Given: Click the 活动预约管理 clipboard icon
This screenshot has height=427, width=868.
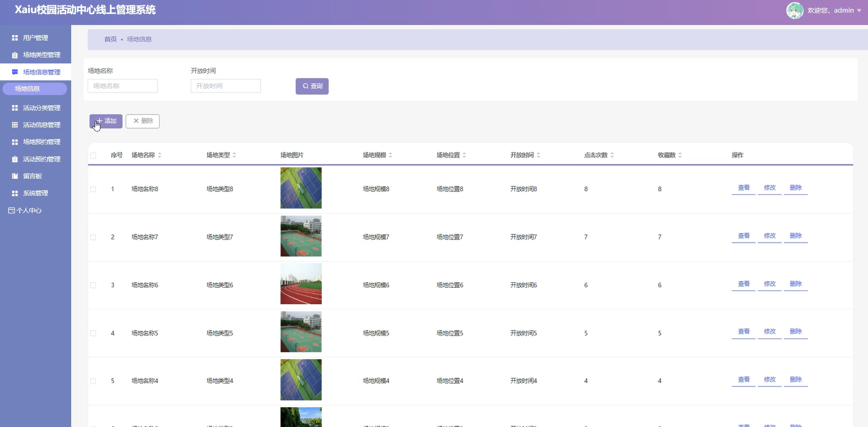Looking at the screenshot, I should (x=15, y=159).
